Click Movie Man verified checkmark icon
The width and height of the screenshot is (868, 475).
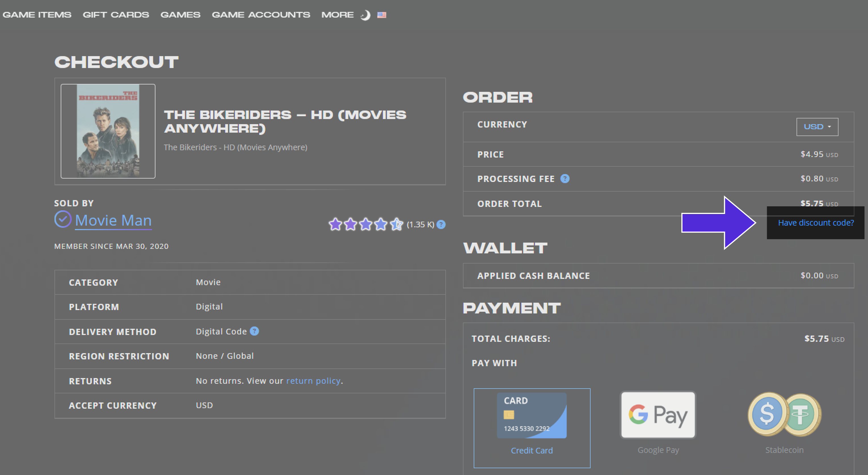point(63,219)
